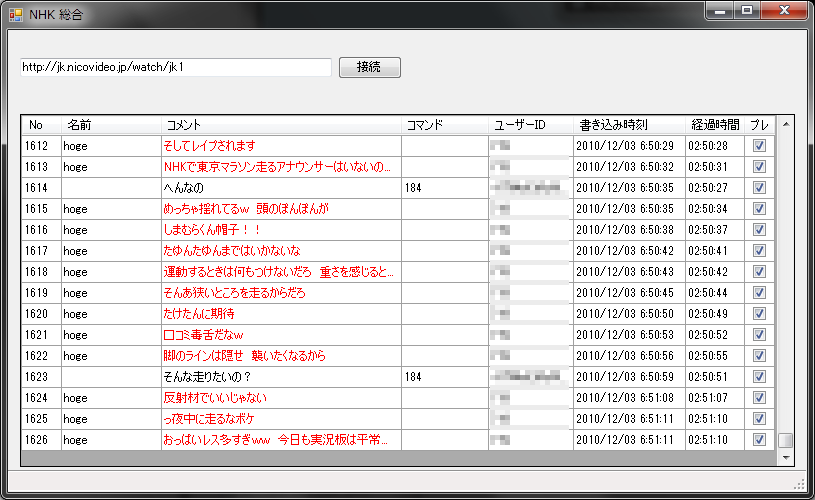Viewport: 815px width, 500px height.
Task: Select comment そんな走りたいの？
Action: point(207,377)
